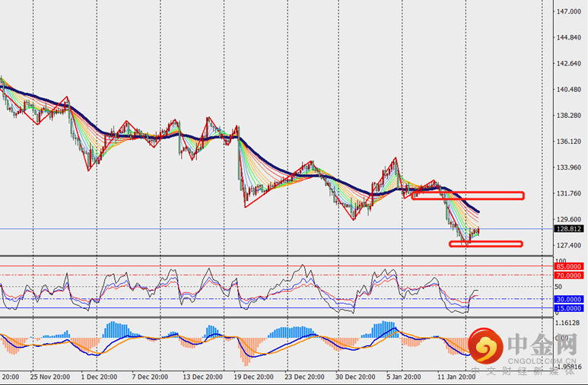This screenshot has height=385, width=588.
Task: Click the blue 15.0000 level label
Action: click(569, 308)
